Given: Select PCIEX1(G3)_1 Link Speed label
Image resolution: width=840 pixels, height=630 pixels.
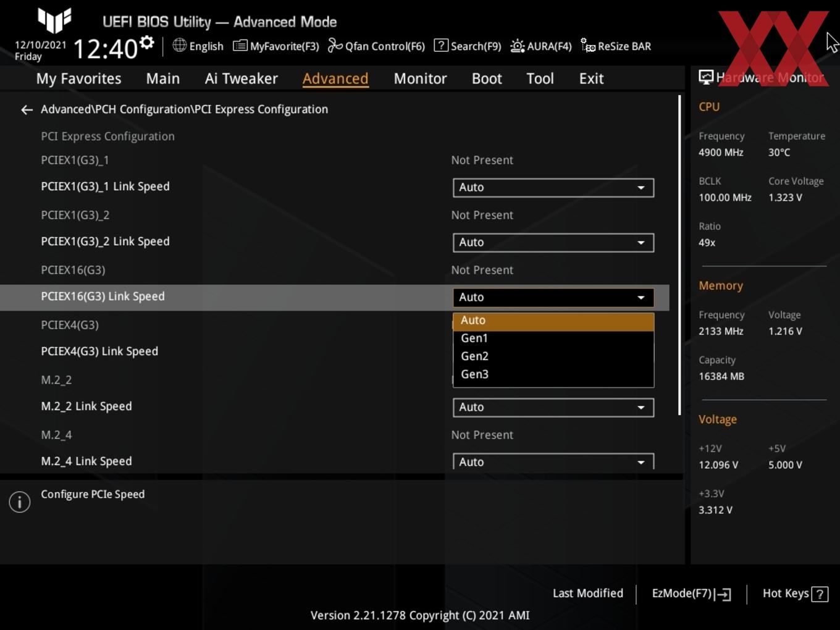Looking at the screenshot, I should (105, 187).
